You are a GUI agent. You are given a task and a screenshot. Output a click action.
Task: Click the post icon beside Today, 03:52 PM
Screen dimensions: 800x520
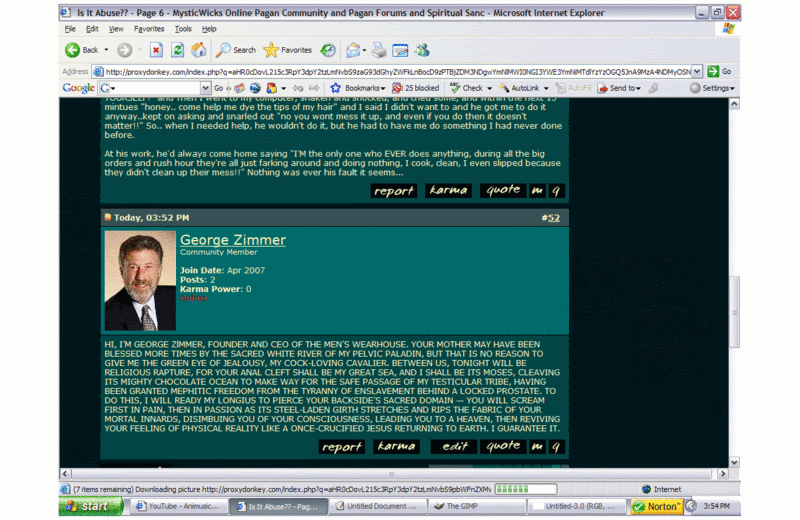[x=108, y=217]
